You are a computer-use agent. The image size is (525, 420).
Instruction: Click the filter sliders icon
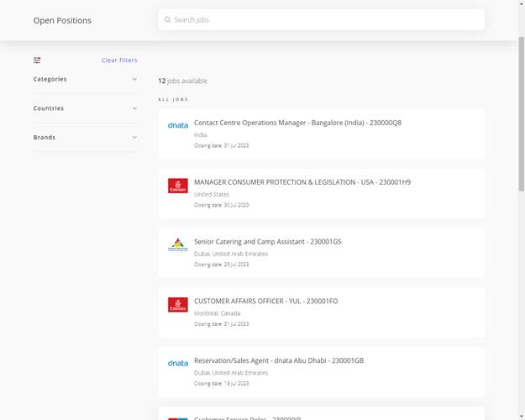(x=37, y=60)
